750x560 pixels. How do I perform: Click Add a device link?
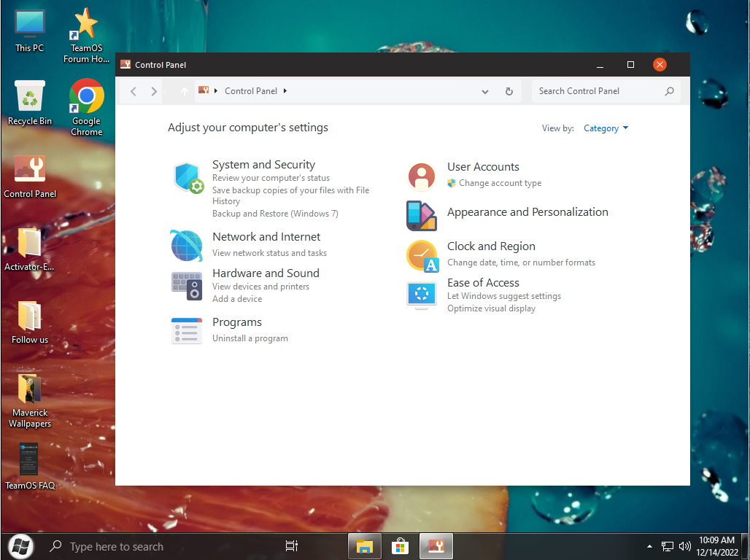click(237, 299)
